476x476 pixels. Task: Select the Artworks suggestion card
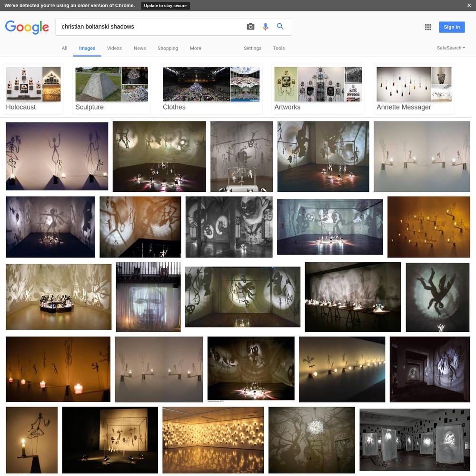(x=318, y=89)
